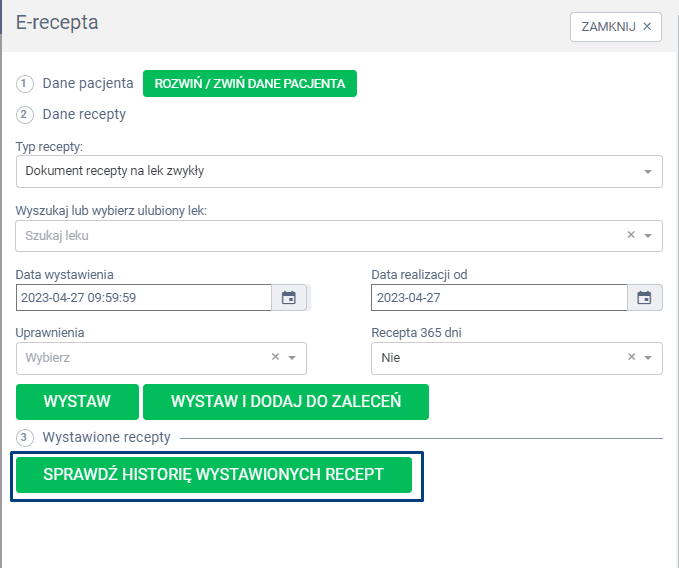Image resolution: width=679 pixels, height=568 pixels.
Task: Close the E-recepta panel with ZAMKNIJ
Action: tap(615, 27)
